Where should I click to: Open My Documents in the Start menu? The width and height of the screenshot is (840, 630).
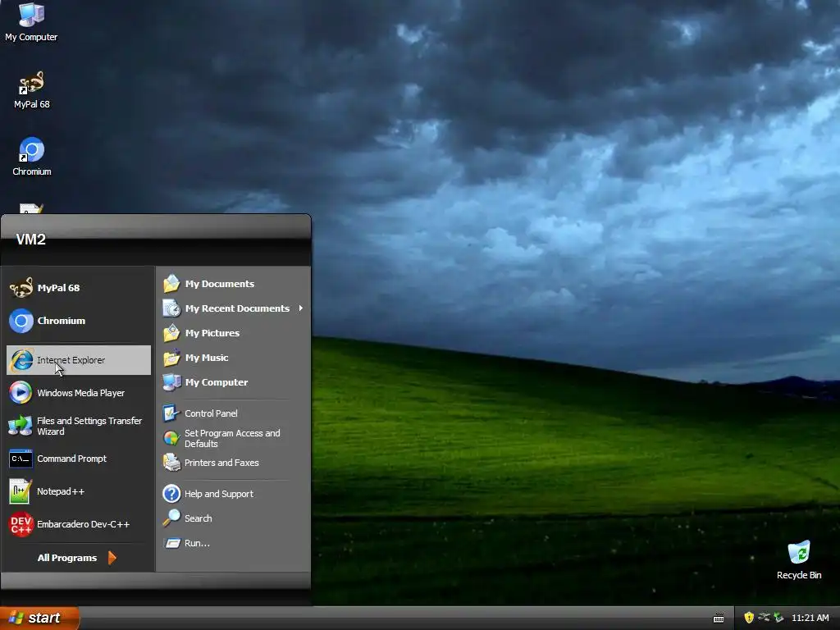[x=233, y=283]
